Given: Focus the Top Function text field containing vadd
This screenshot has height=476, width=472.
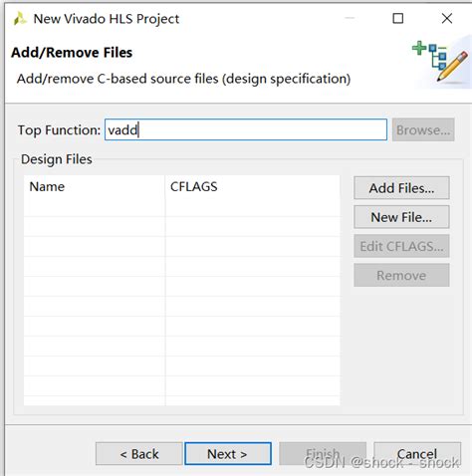Looking at the screenshot, I should click(246, 129).
